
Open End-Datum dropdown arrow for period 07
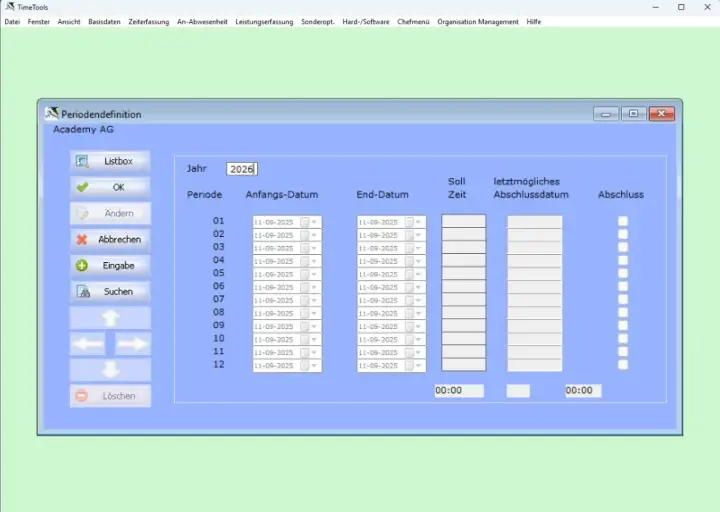419,300
